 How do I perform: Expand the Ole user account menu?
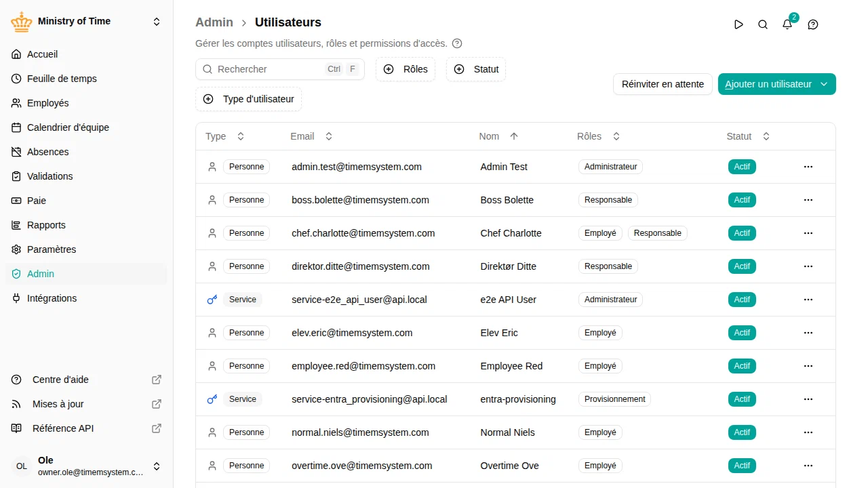pos(157,466)
